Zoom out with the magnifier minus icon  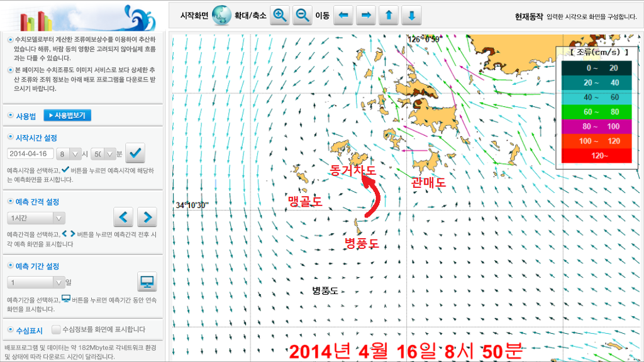click(x=303, y=16)
